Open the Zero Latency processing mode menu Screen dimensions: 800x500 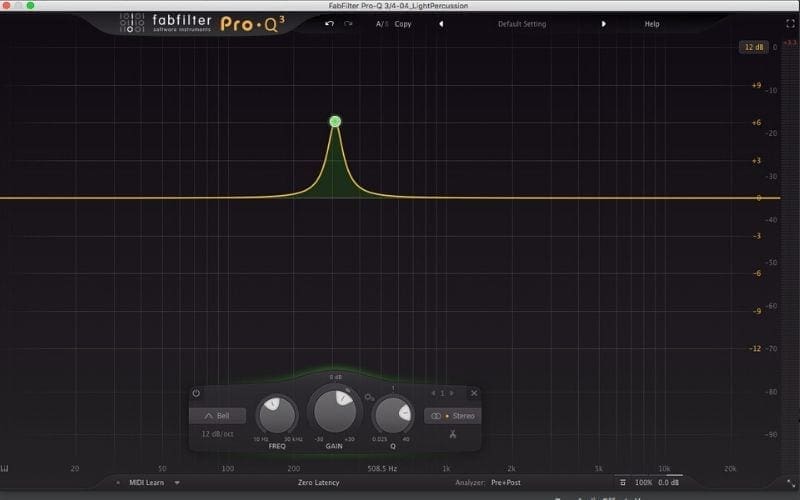pyautogui.click(x=318, y=483)
